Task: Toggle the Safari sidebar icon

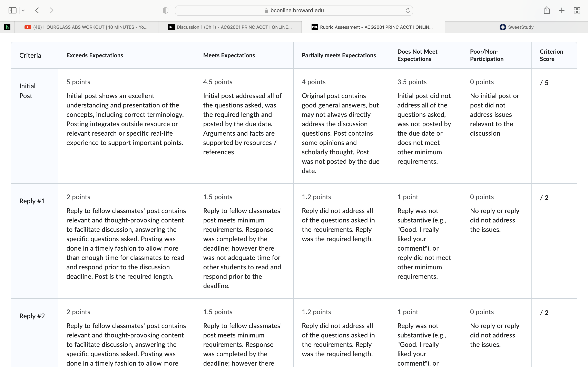Action: (12, 10)
